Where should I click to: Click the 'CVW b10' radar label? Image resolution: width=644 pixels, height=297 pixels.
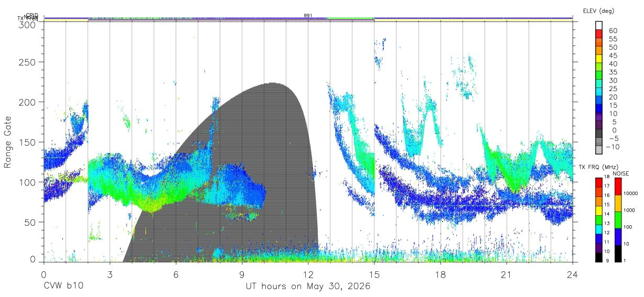click(x=63, y=287)
